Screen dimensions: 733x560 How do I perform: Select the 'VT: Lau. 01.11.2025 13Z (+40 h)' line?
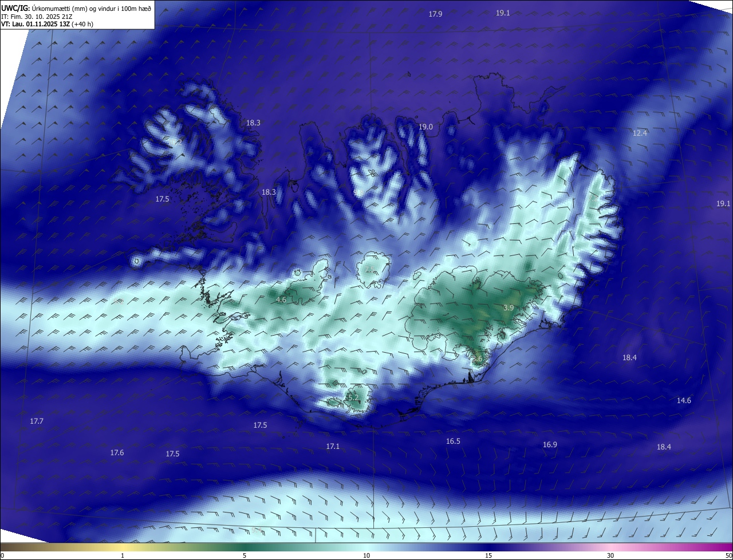(48, 24)
